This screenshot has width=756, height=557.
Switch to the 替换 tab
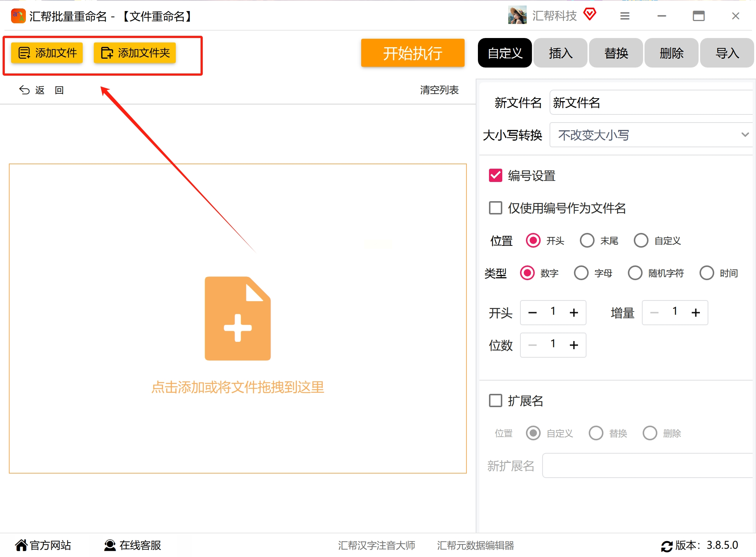(x=616, y=53)
